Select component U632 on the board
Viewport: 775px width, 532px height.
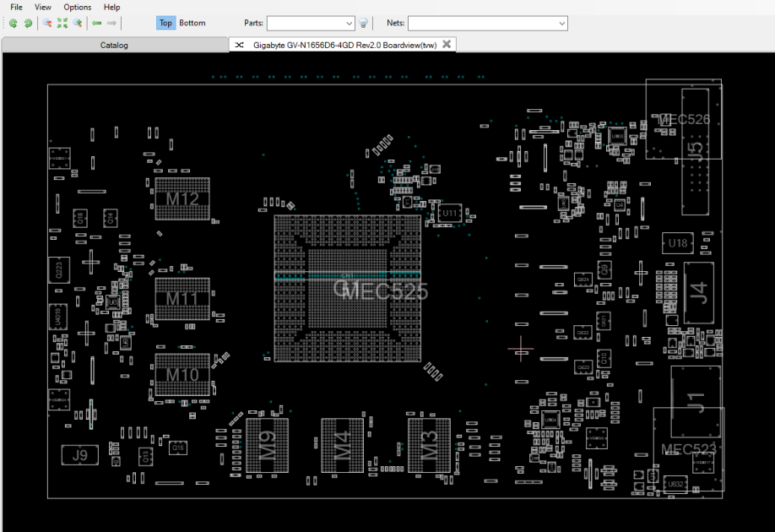click(675, 484)
